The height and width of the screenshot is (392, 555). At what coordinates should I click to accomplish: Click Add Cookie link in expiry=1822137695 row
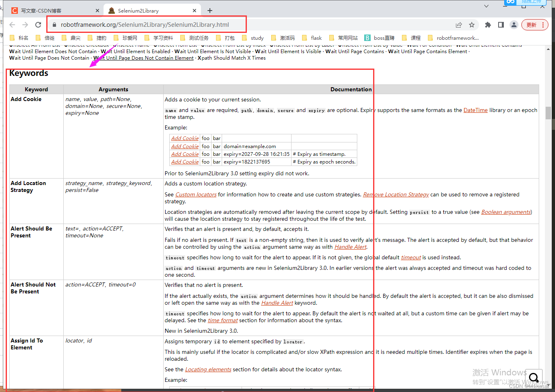click(185, 162)
